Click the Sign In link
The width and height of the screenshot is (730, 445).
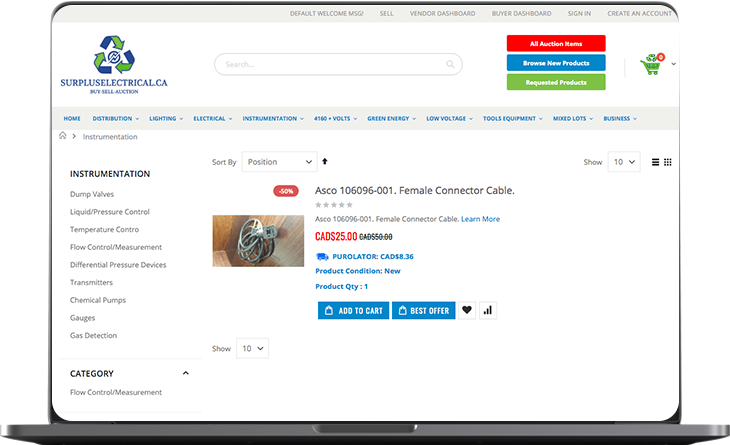(579, 13)
